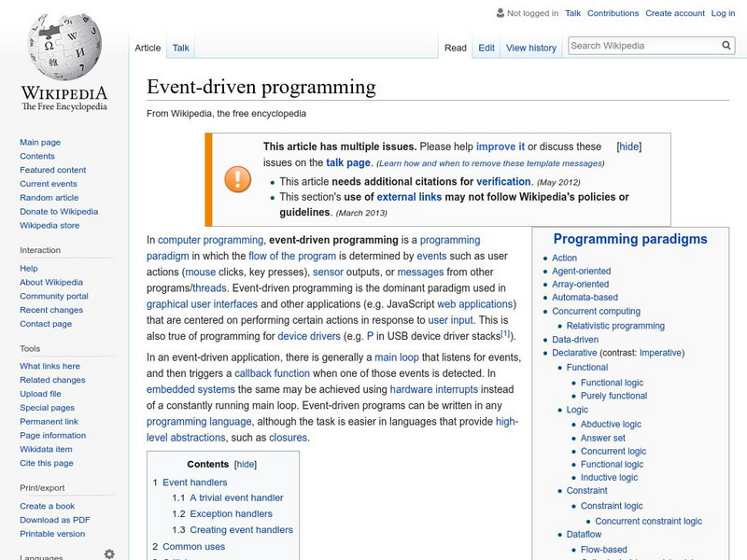Open the View history tab
Image resolution: width=747 pixels, height=560 pixels.
pyautogui.click(x=531, y=48)
